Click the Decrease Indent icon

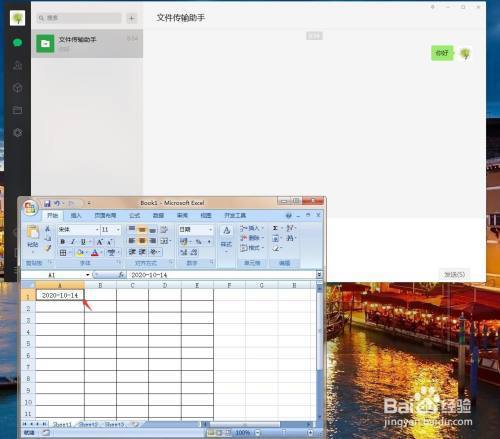tap(132, 252)
